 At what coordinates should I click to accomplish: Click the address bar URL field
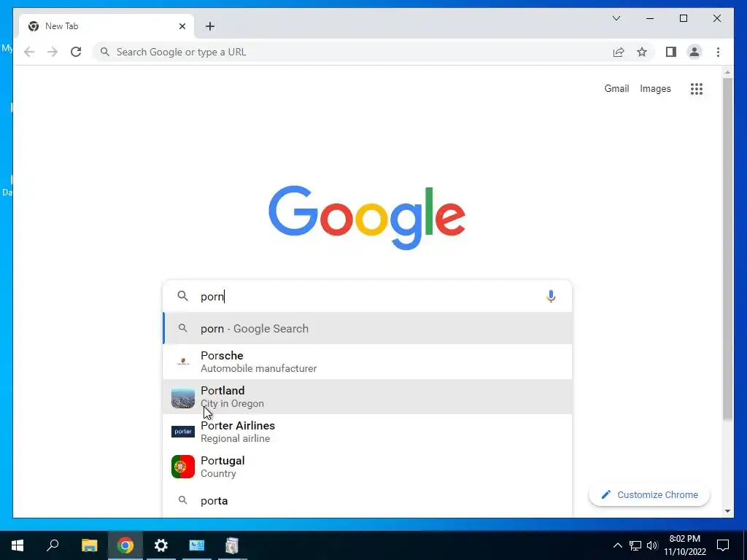(352, 52)
